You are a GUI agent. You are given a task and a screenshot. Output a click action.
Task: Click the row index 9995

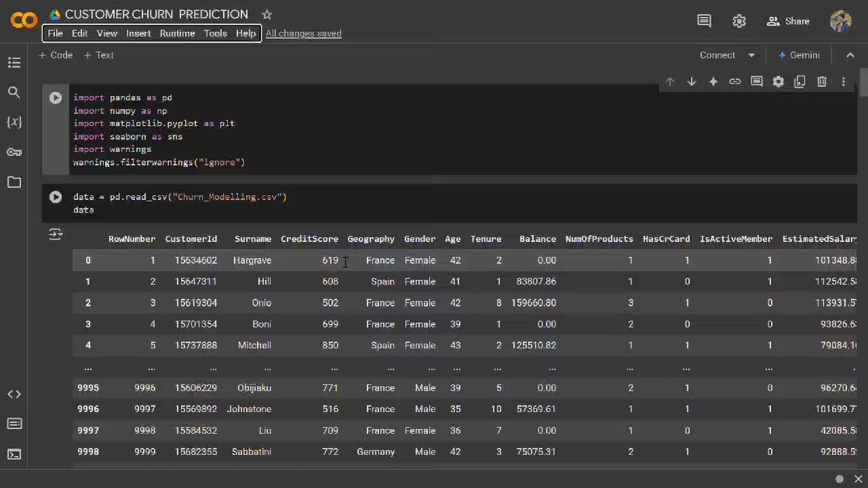(88, 388)
